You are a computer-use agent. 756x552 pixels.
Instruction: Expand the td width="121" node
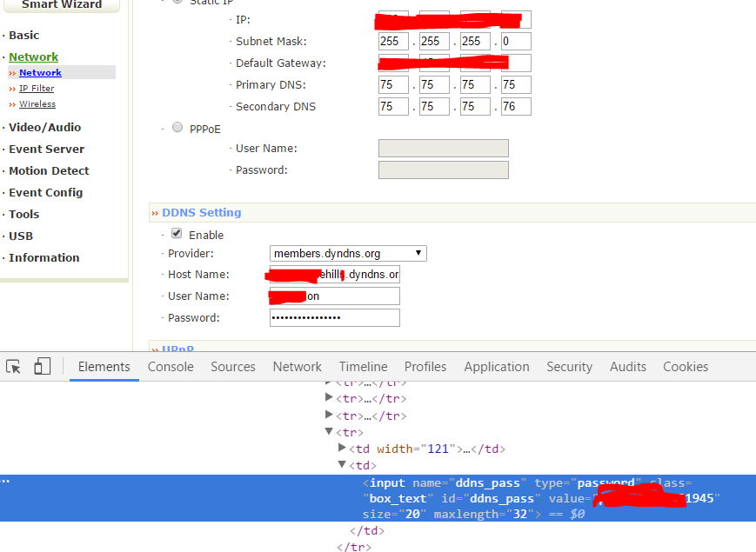[342, 449]
